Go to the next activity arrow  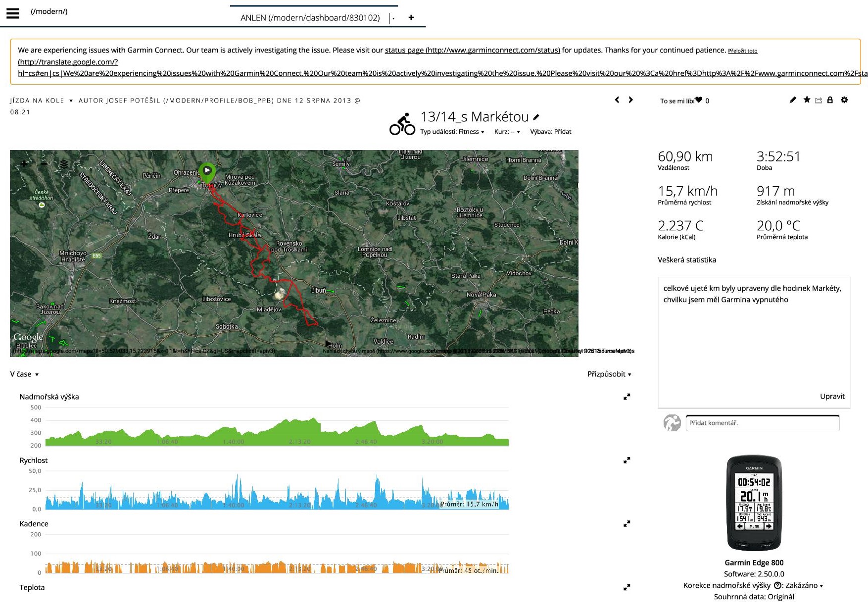(x=630, y=100)
